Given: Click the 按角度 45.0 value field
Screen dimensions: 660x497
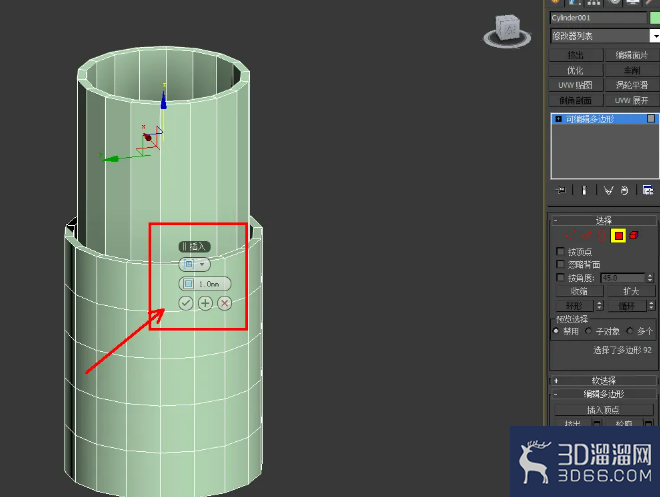Looking at the screenshot, I should [x=622, y=278].
